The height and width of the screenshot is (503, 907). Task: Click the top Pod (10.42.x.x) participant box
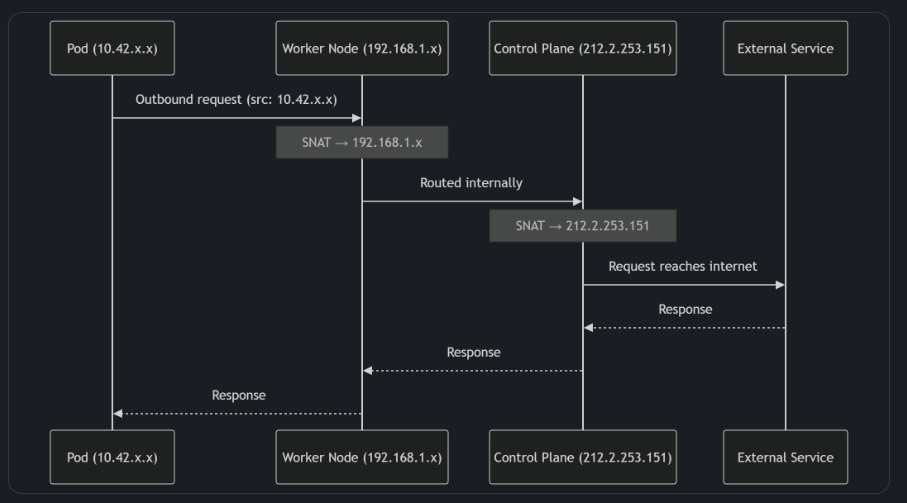pos(112,48)
